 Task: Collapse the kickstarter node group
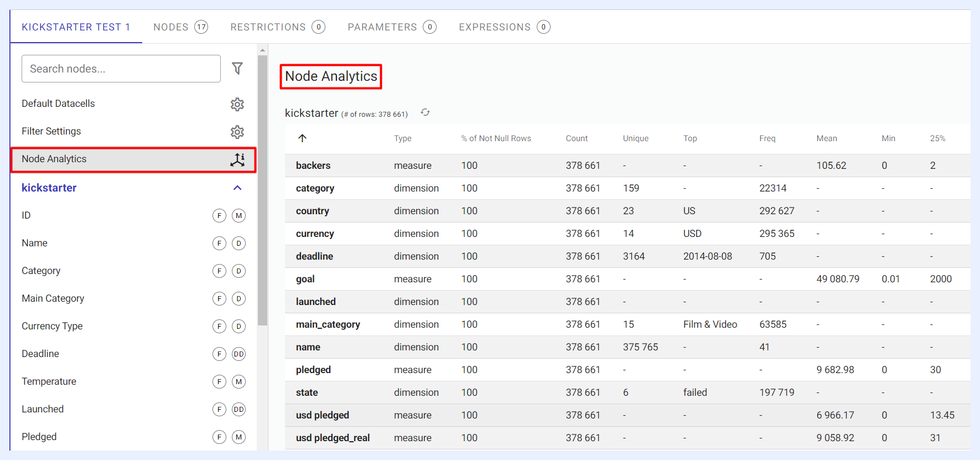tap(237, 188)
